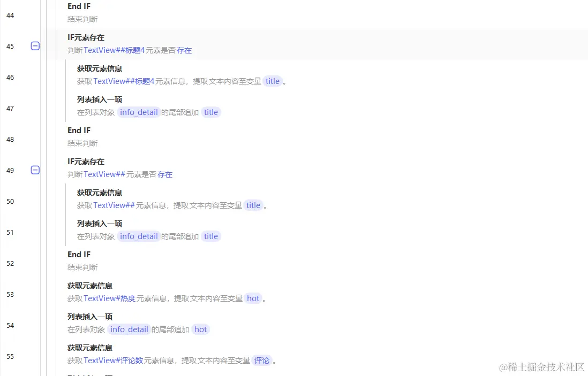Select info_detail variable in line 47

pyautogui.click(x=139, y=112)
